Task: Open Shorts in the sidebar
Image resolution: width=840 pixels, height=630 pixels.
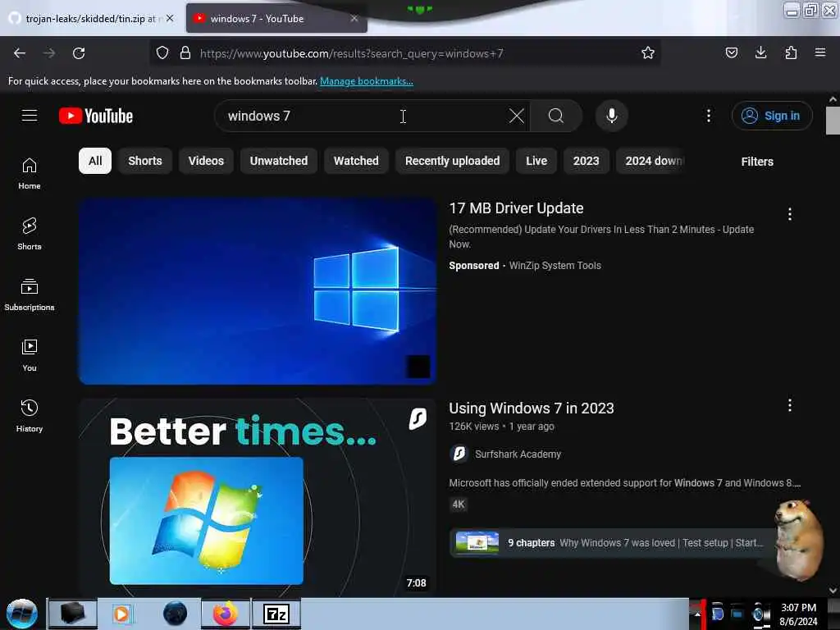Action: pos(30,234)
